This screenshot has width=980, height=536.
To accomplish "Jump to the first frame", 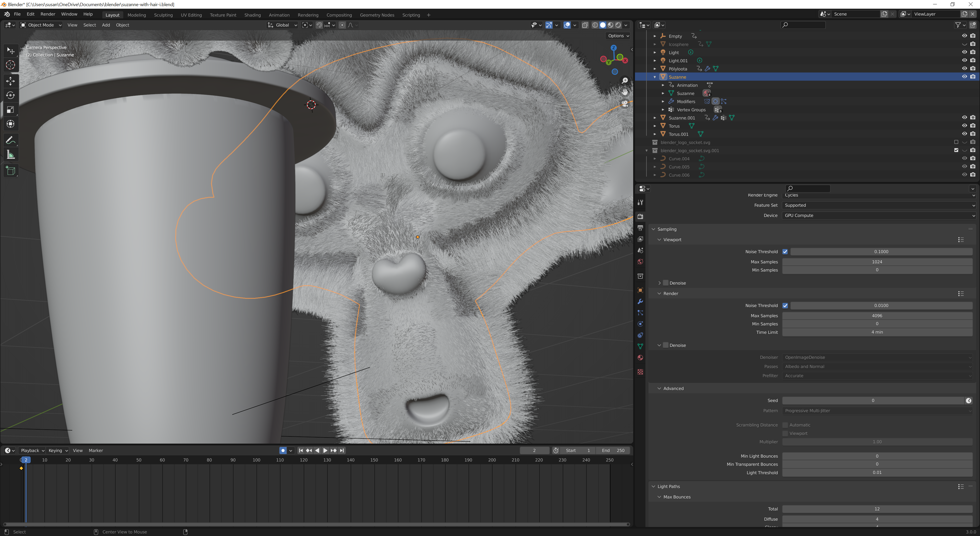I will coord(301,450).
